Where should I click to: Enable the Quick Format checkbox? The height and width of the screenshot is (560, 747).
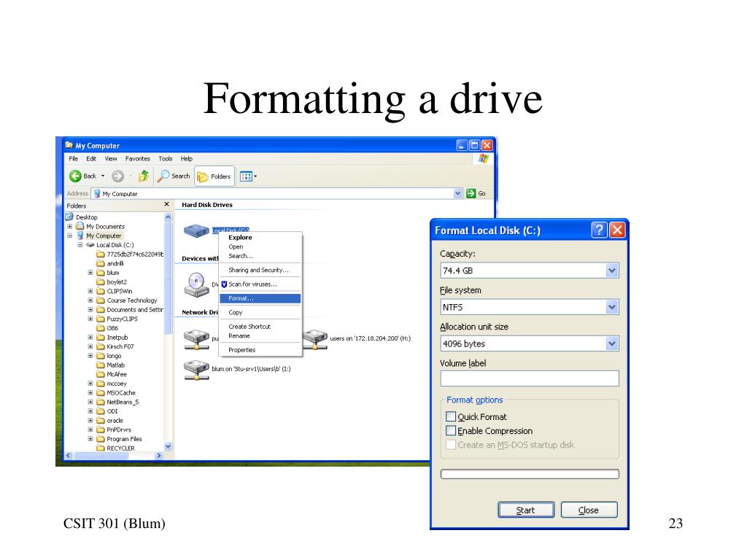coord(451,416)
